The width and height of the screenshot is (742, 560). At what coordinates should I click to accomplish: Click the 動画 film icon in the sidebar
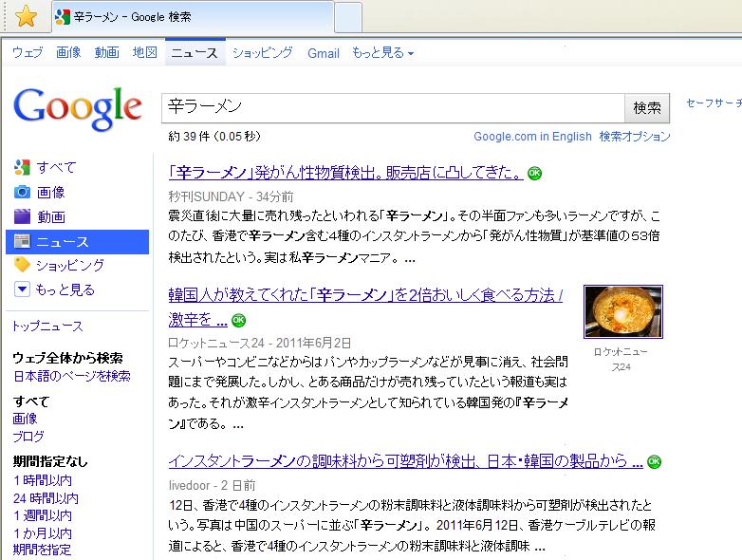point(23,217)
